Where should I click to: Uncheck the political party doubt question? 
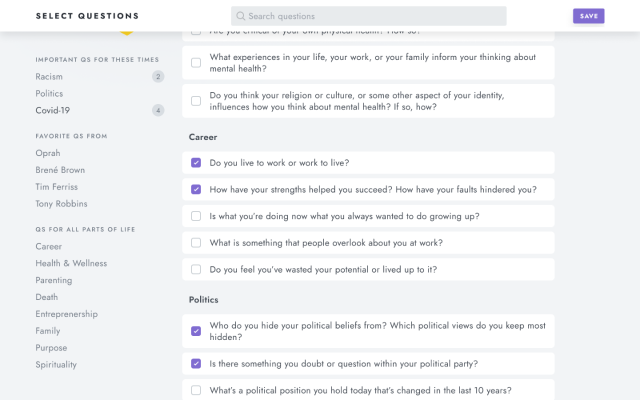pos(196,363)
